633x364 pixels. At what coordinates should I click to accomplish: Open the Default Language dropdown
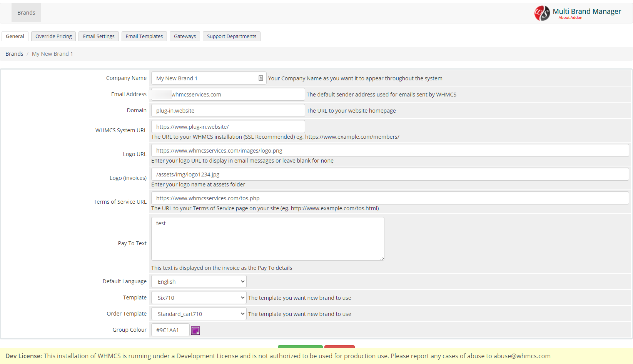199,281
